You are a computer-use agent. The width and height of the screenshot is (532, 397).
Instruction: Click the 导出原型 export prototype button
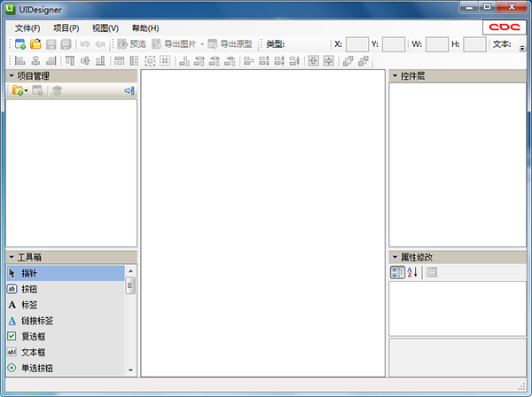[x=230, y=43]
